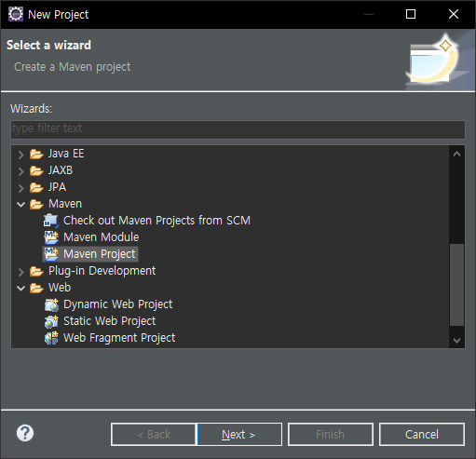Click the Plug-in Development folder icon
476x459 pixels.
[36, 271]
